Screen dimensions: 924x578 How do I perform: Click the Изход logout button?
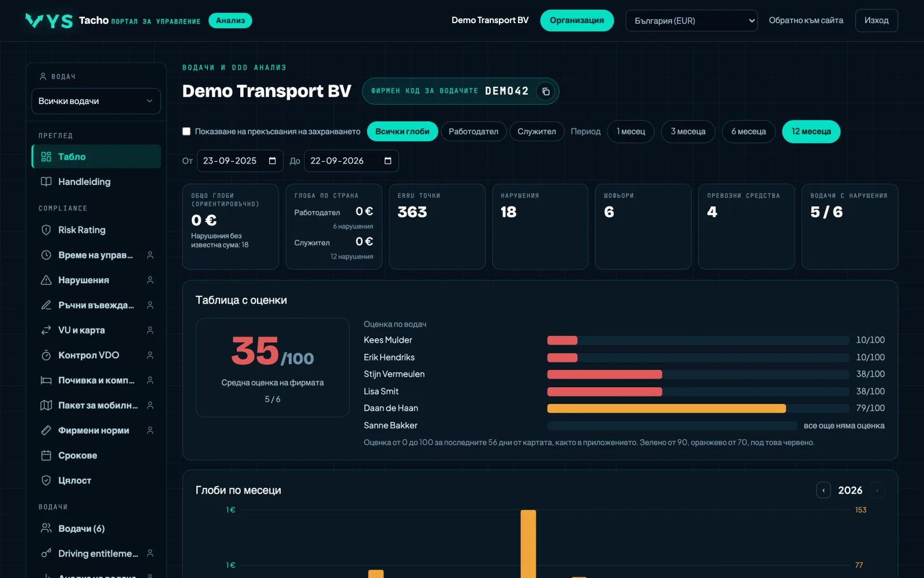click(877, 21)
